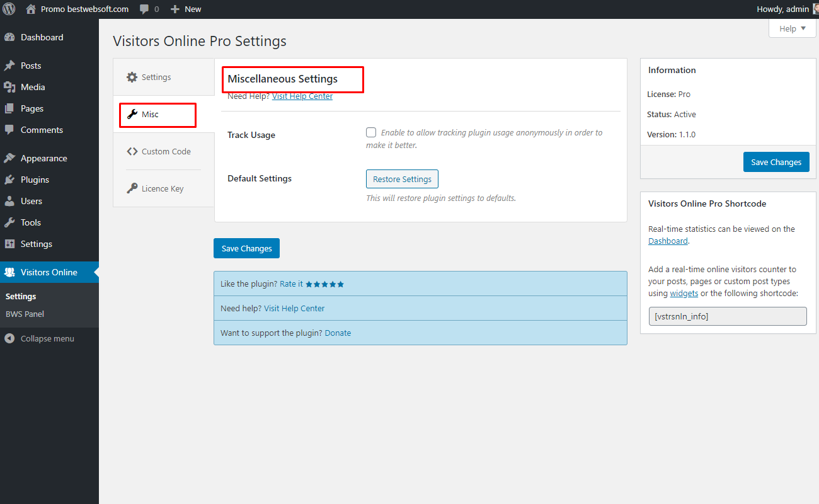Image resolution: width=819 pixels, height=504 pixels.
Task: Switch to the plugin Settings tab
Action: pyautogui.click(x=164, y=77)
